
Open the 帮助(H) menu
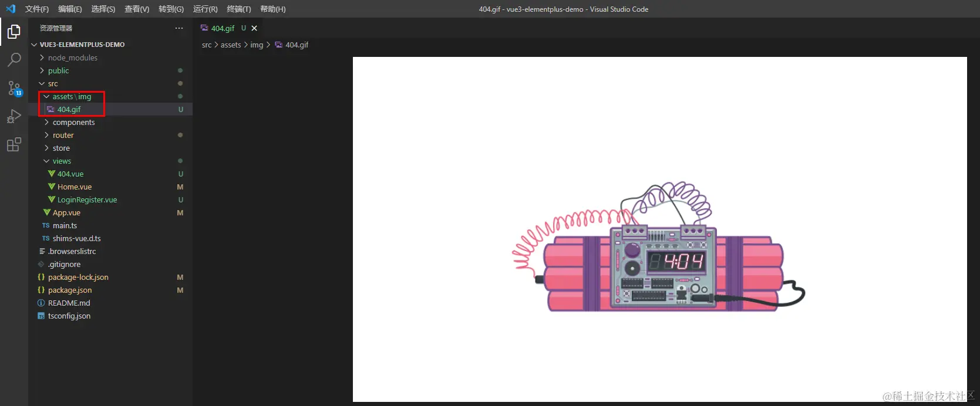(x=272, y=9)
